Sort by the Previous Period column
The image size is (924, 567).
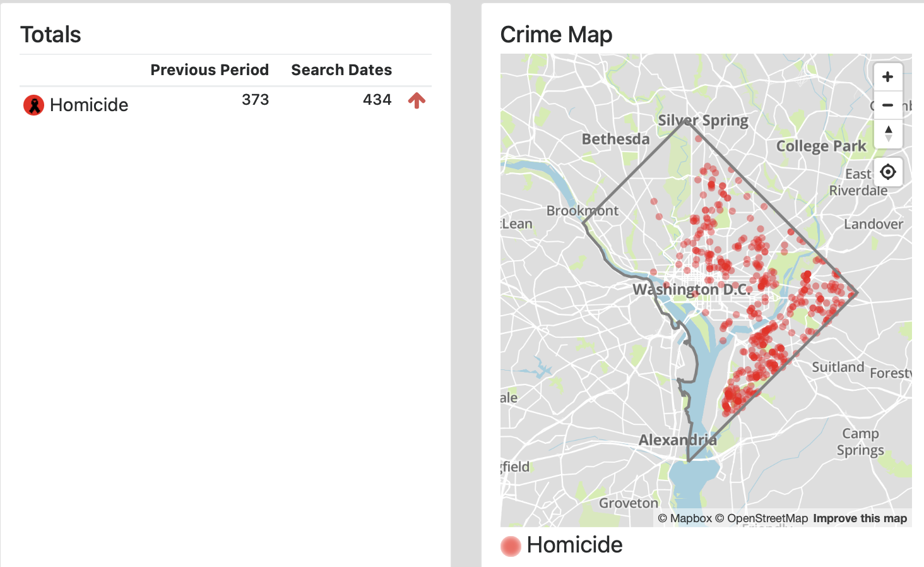210,69
